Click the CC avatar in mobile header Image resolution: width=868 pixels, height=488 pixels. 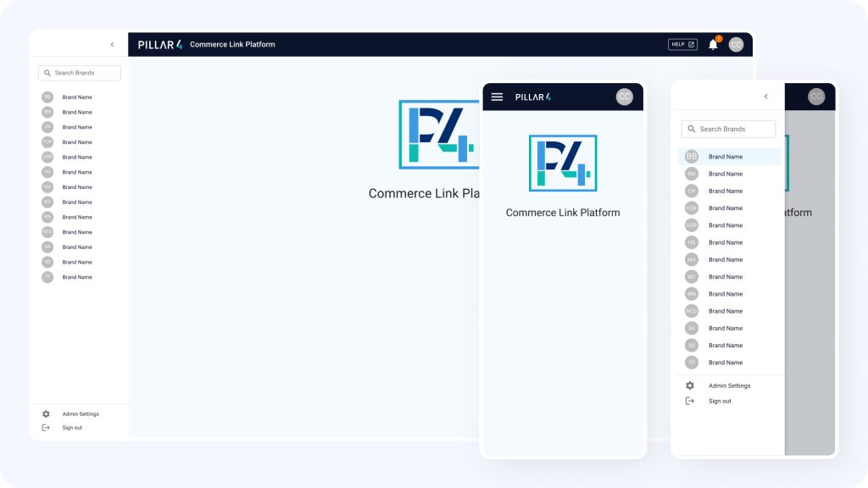coord(625,97)
